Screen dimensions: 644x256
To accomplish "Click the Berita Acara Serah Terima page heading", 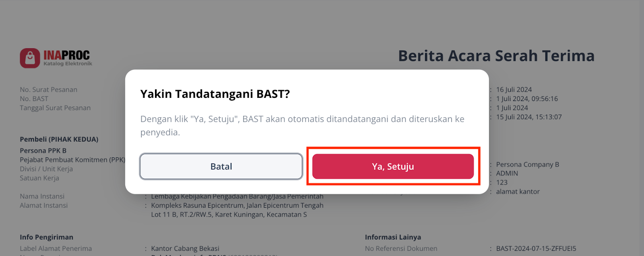I will click(x=496, y=56).
